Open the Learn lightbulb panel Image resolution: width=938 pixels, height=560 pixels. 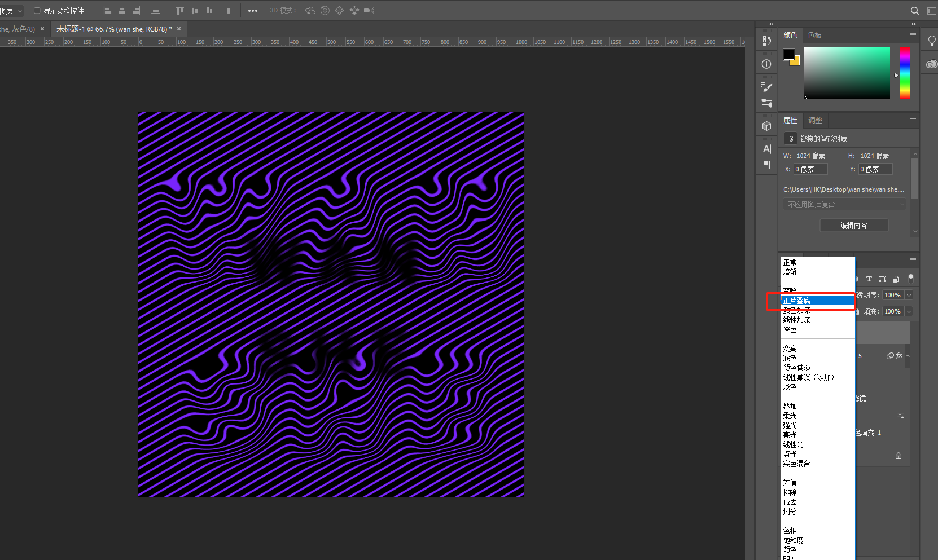point(931,41)
